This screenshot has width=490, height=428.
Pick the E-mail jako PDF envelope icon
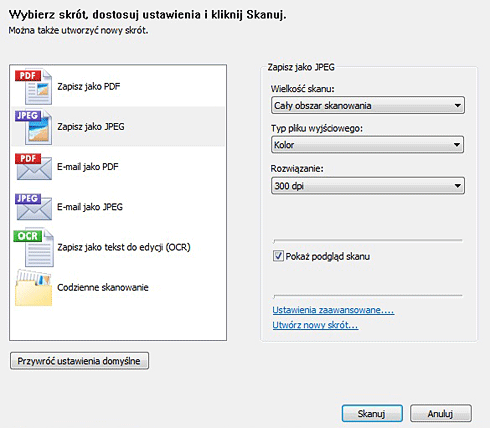click(33, 166)
